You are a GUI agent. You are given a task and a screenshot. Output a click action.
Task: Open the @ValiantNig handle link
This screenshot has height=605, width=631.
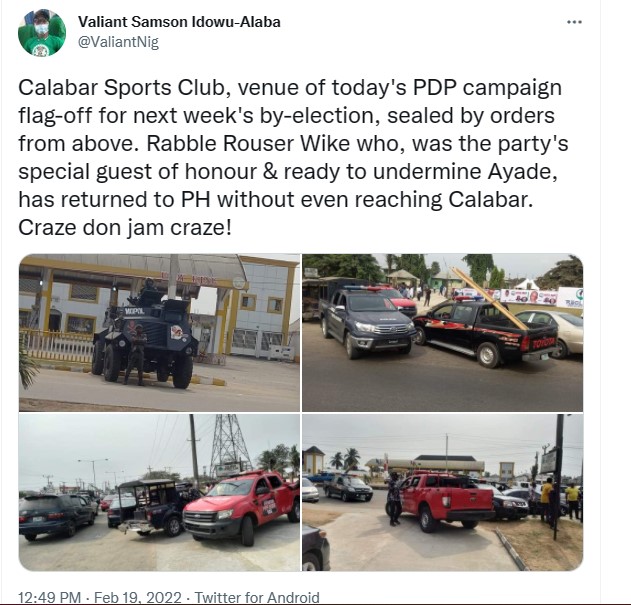coord(118,41)
